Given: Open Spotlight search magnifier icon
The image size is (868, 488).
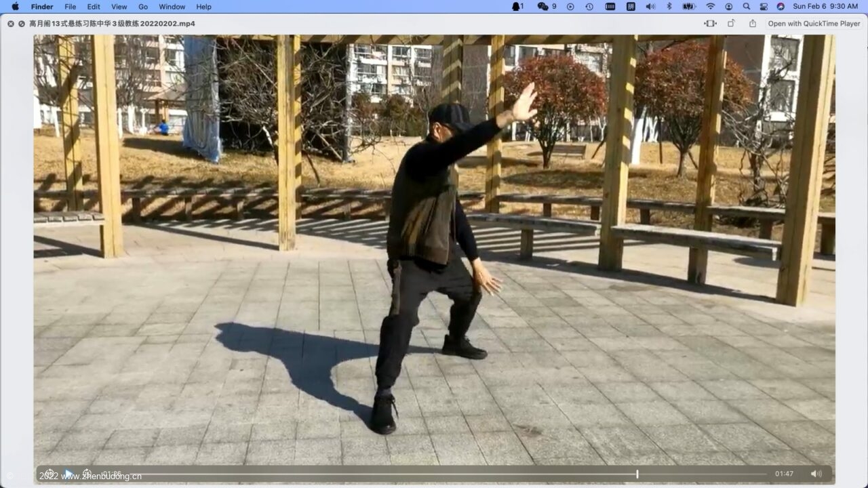Looking at the screenshot, I should pos(746,7).
